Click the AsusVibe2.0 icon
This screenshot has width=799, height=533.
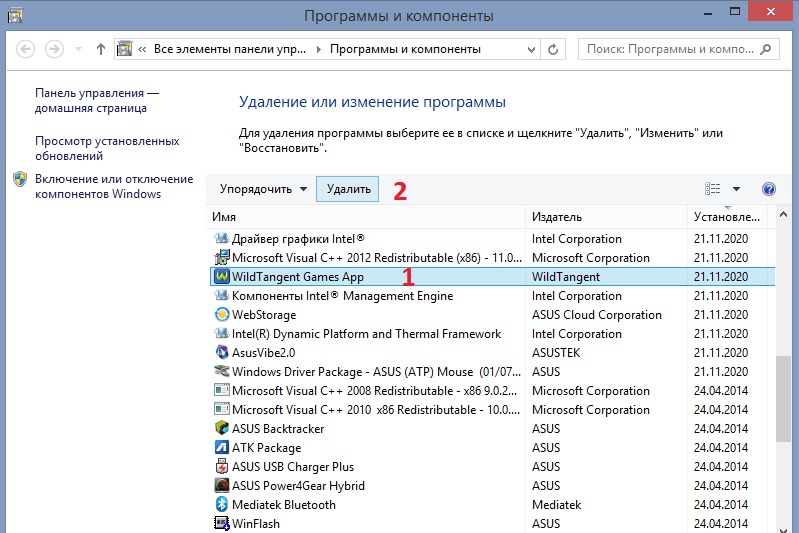(222, 352)
